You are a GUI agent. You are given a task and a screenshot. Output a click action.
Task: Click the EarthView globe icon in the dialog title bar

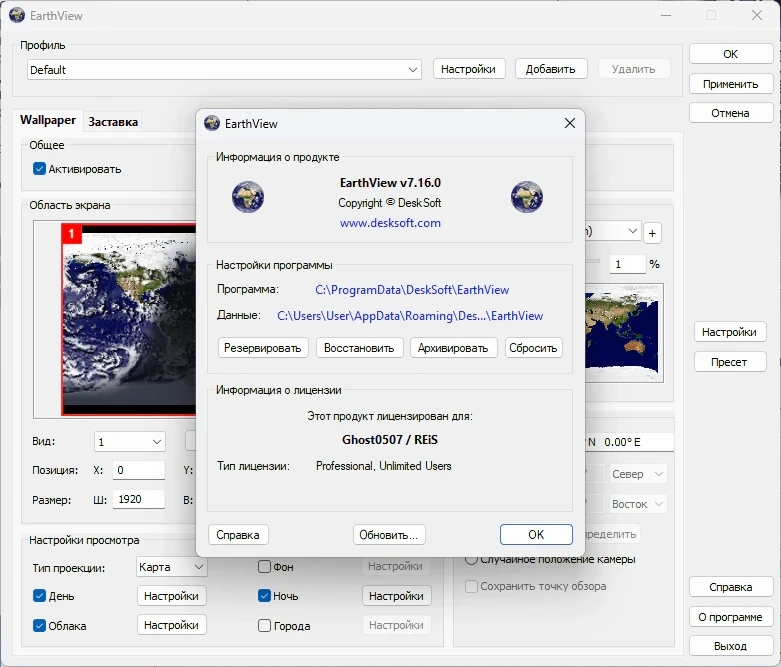(x=212, y=123)
